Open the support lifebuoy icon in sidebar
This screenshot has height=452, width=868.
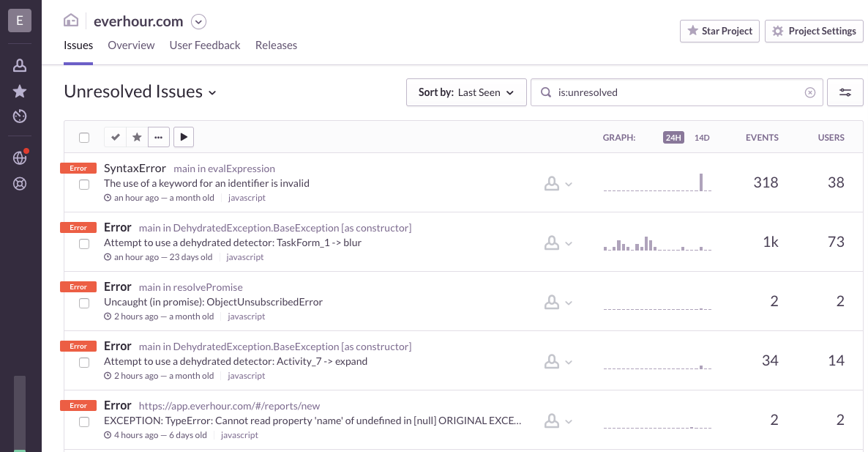point(20,183)
